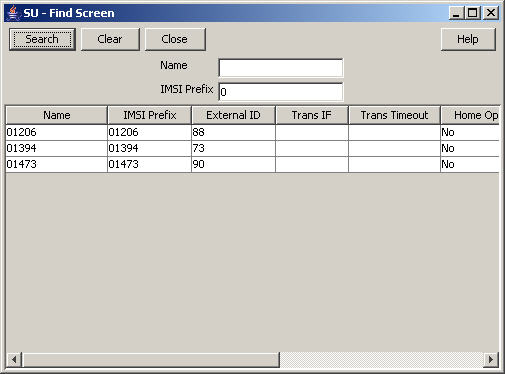
Task: Click the Trans Timeout column header
Action: (394, 115)
